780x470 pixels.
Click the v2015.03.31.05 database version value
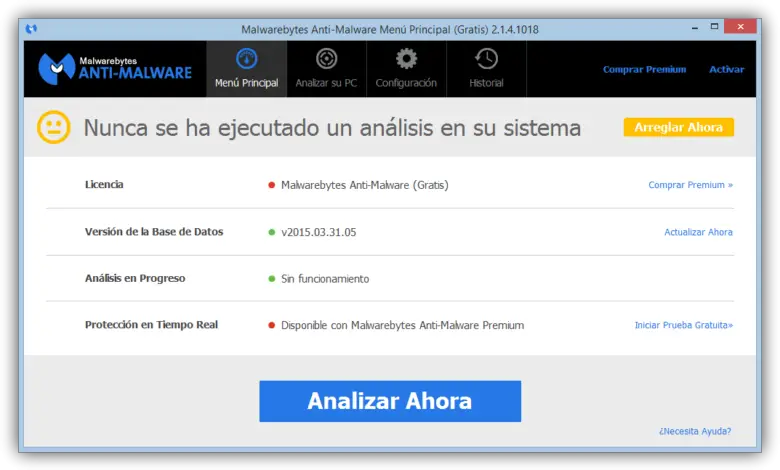(x=319, y=232)
